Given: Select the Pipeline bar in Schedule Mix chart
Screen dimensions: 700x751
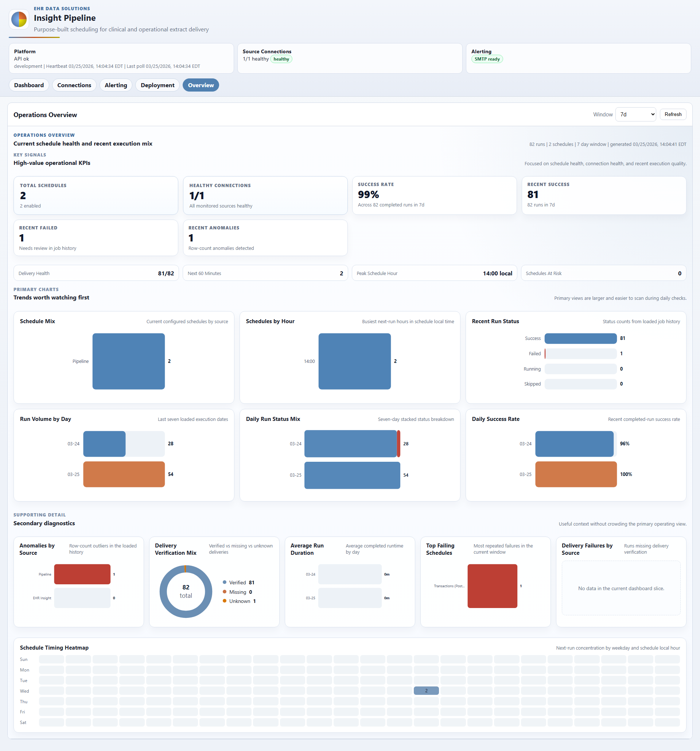Looking at the screenshot, I should tap(128, 361).
